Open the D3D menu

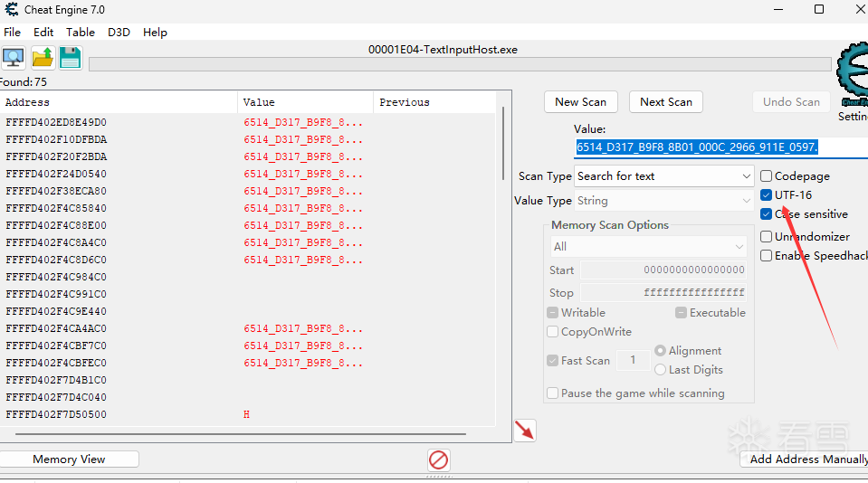coord(119,32)
